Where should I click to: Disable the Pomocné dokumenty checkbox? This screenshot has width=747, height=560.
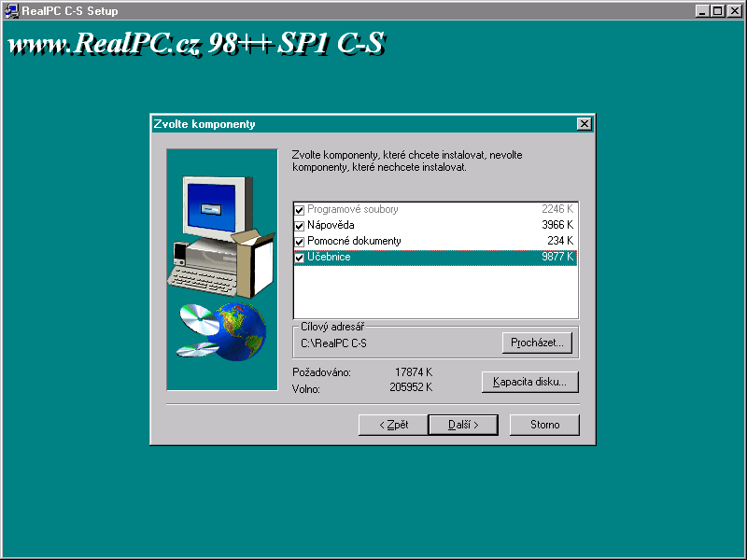[300, 242]
